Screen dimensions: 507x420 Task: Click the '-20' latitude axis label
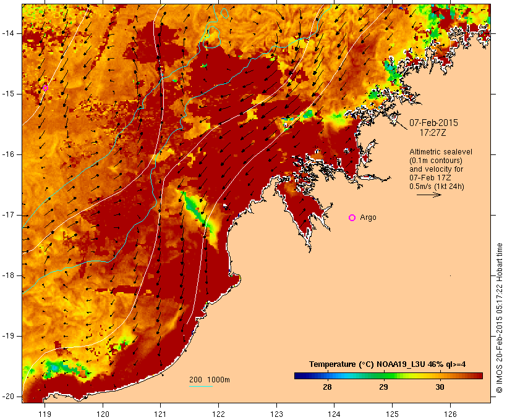[7, 397]
